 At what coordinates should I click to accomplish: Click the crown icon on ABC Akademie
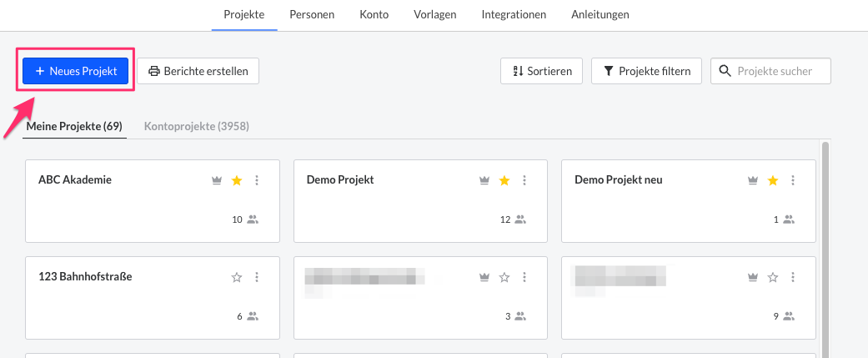(x=217, y=180)
